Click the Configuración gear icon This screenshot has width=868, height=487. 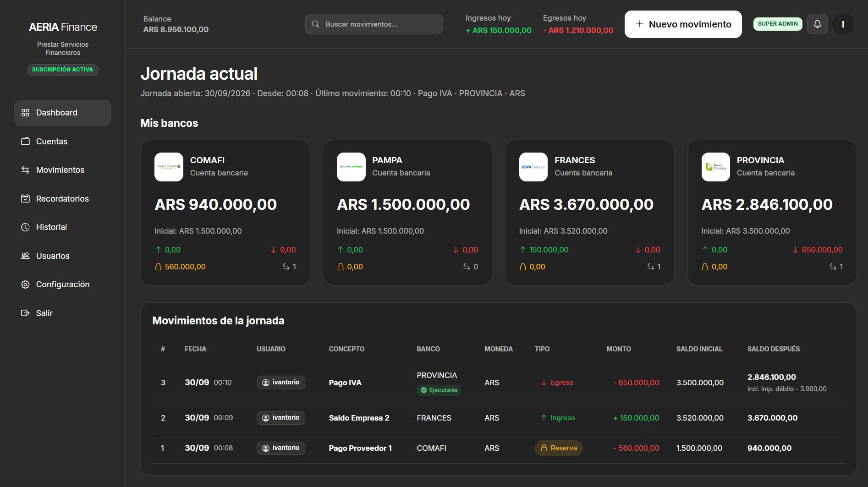tap(25, 285)
